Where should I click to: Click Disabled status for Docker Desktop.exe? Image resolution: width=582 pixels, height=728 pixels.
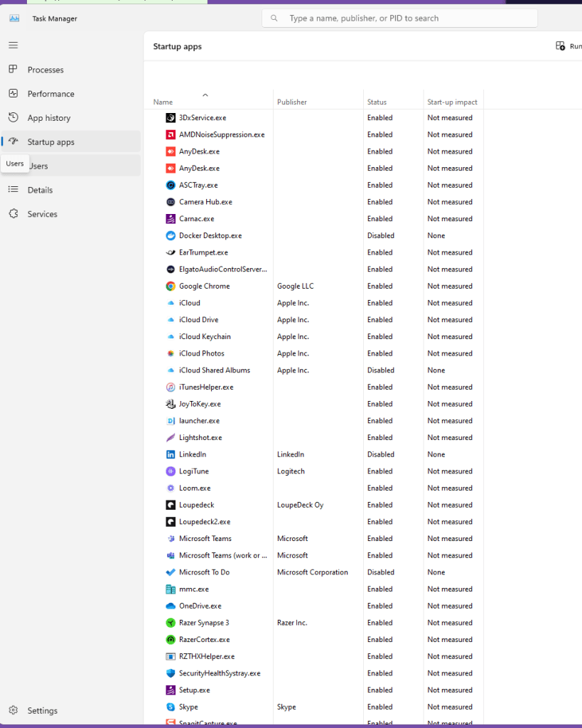(381, 235)
